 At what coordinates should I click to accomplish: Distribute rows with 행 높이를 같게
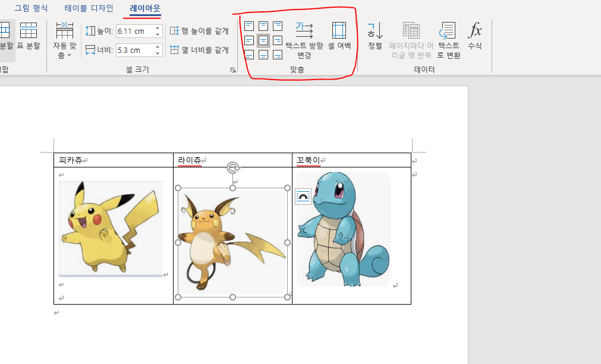point(199,31)
